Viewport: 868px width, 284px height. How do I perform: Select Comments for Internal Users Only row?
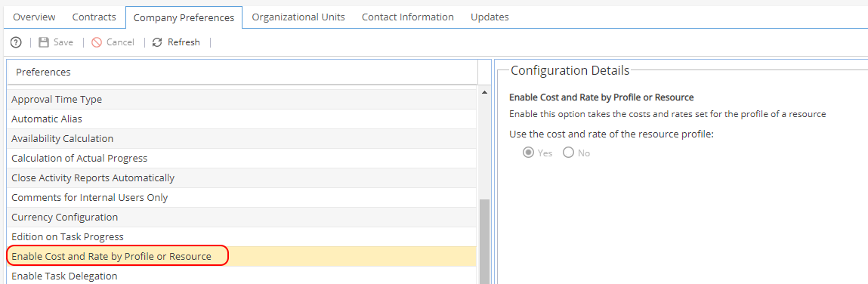point(241,198)
